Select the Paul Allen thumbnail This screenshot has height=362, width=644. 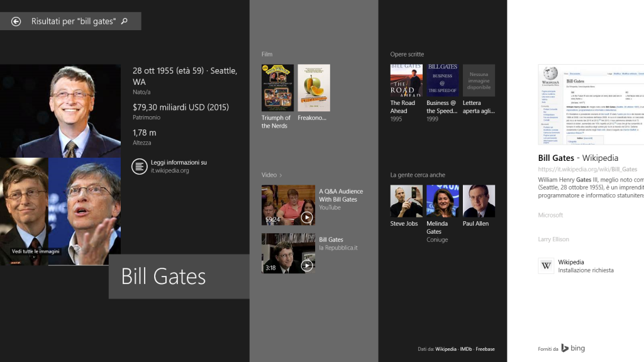point(479,200)
